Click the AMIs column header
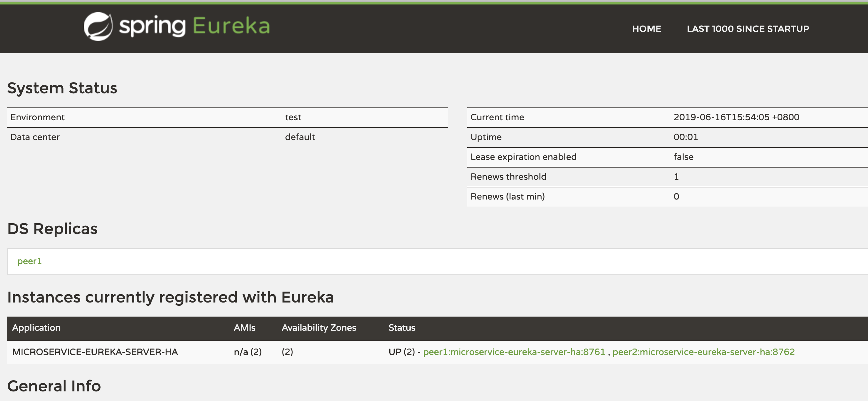Image resolution: width=868 pixels, height=401 pixels. (244, 327)
